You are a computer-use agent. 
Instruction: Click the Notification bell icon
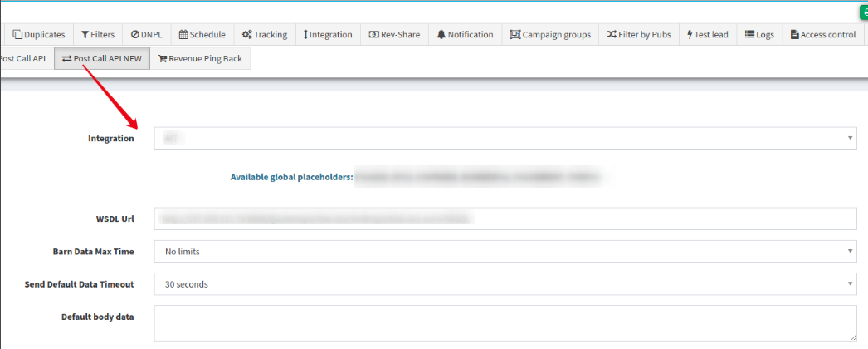point(441,35)
